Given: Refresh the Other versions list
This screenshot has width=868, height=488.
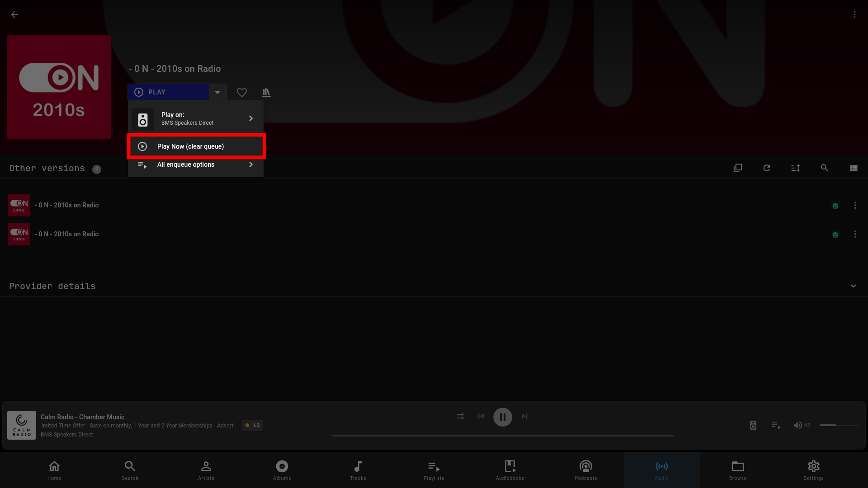Looking at the screenshot, I should pos(767,168).
